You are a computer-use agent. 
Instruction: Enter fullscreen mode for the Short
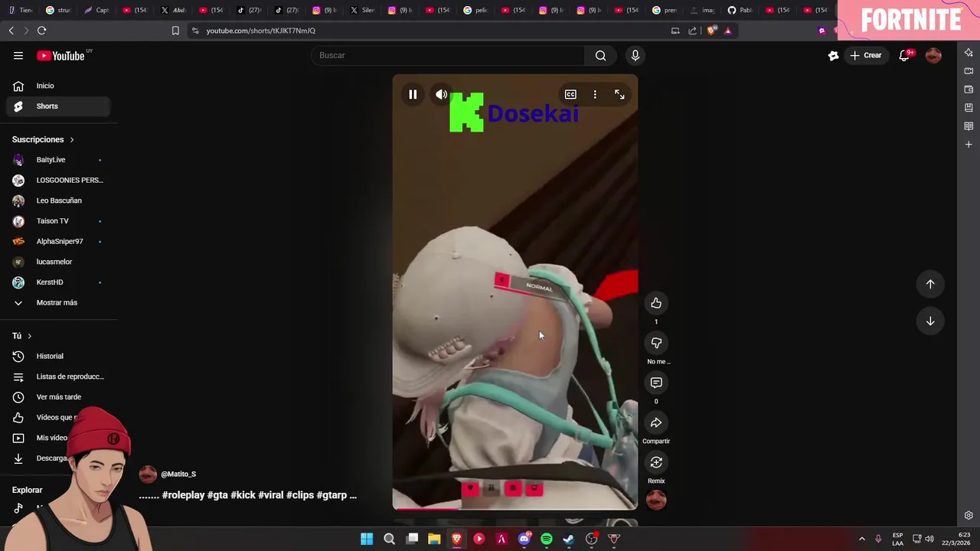[619, 94]
